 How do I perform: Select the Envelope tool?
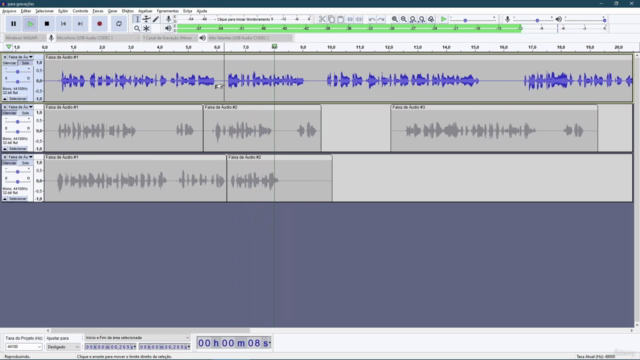146,19
